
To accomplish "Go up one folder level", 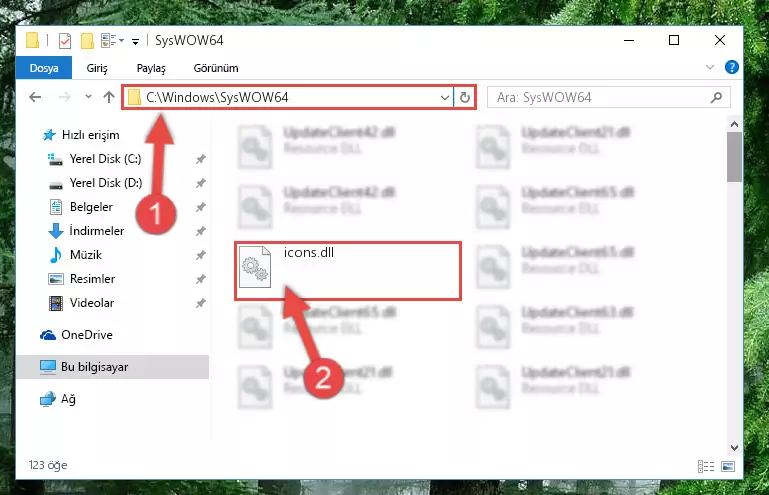I will (x=109, y=97).
